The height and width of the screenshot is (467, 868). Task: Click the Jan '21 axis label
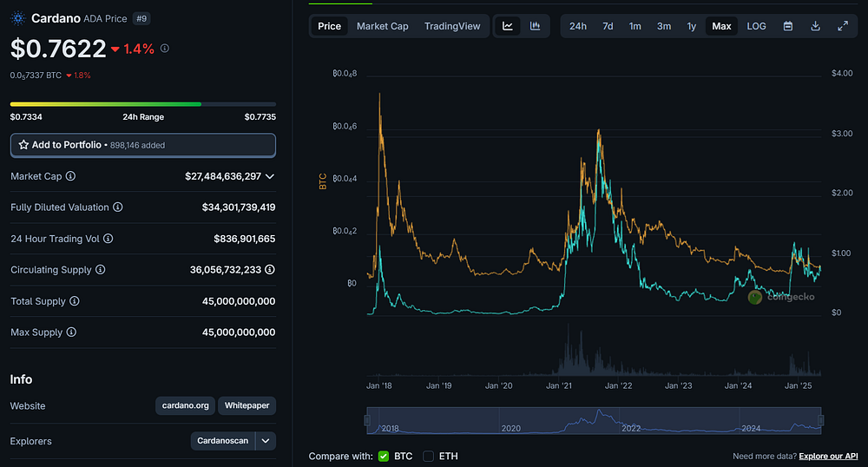(x=558, y=385)
